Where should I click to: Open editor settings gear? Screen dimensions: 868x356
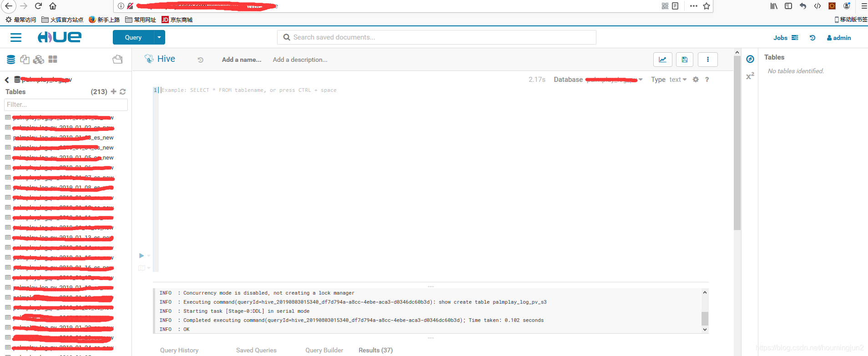[696, 80]
